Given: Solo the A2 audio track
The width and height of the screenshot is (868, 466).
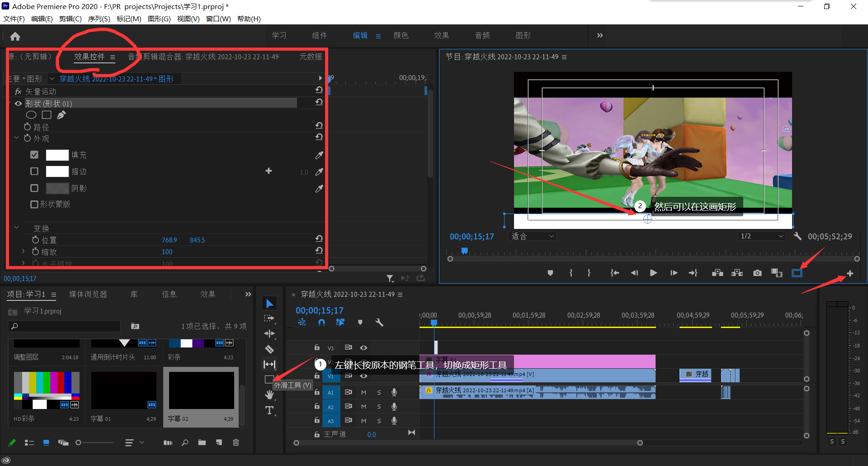Looking at the screenshot, I should pyautogui.click(x=379, y=406).
